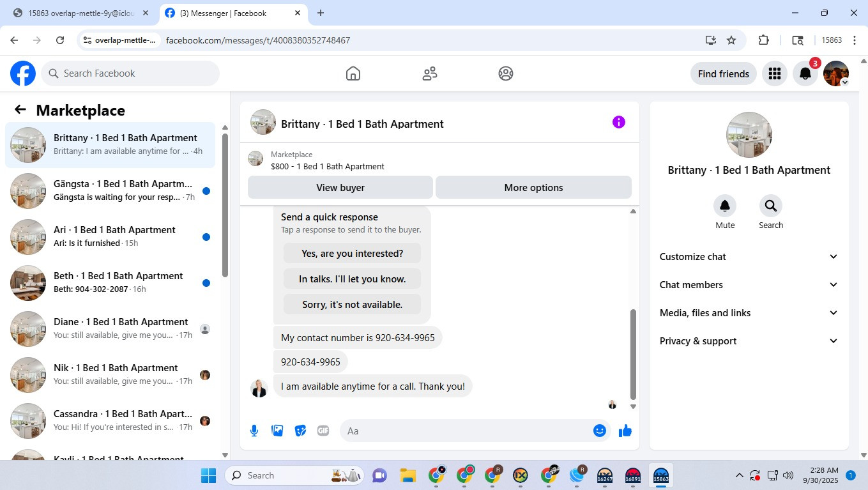868x490 pixels.
Task: Click the conversation list scrollbar thumb
Action: click(x=225, y=205)
